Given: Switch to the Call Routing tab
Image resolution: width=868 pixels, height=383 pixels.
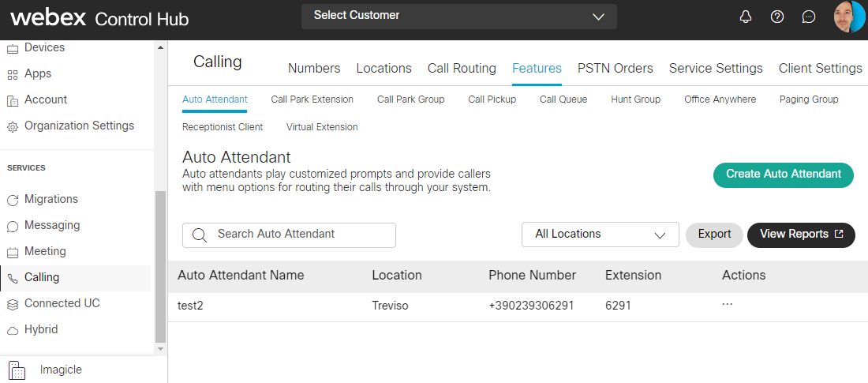Looking at the screenshot, I should (462, 68).
